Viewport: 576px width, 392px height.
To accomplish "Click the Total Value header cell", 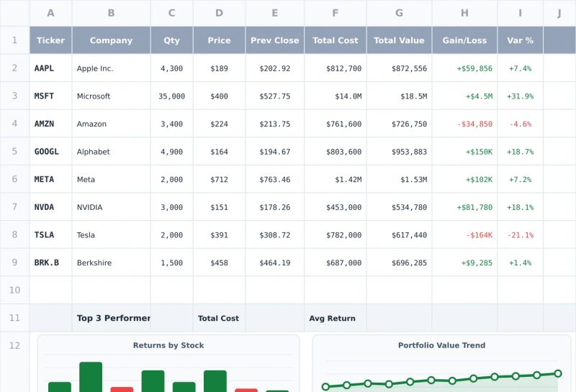I will point(400,40).
